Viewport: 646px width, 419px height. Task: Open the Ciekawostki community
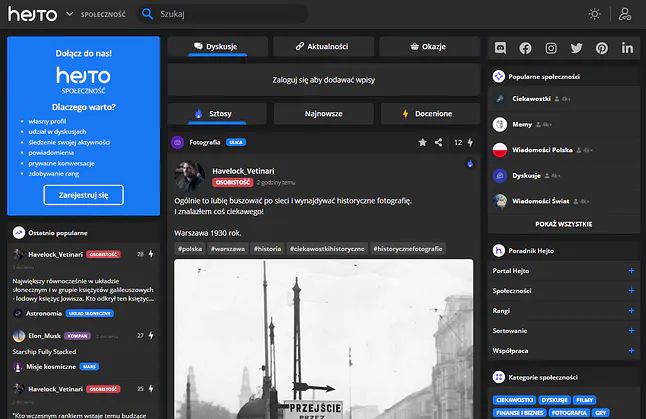pos(531,99)
